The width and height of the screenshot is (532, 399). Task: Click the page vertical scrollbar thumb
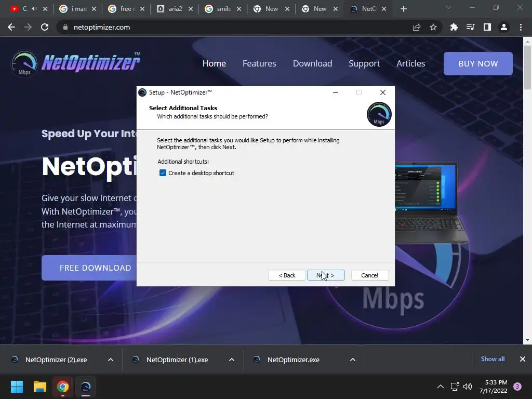(x=527, y=68)
